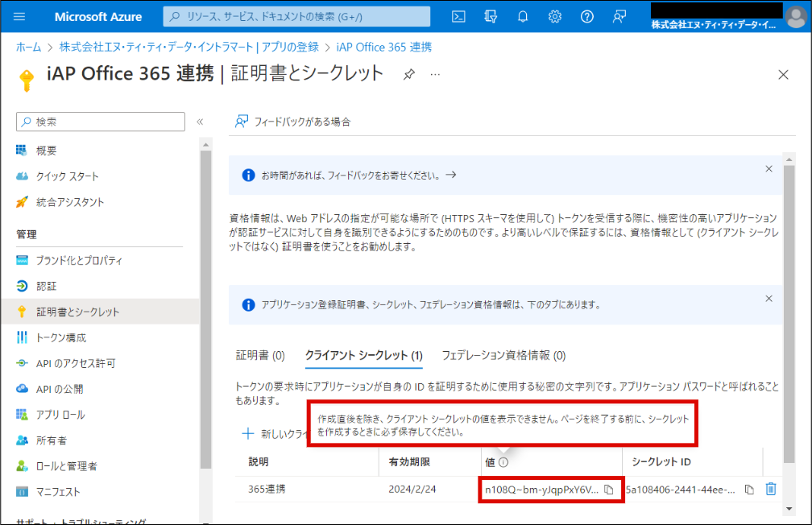Screen dimensions: 812x525
Task: Open the notifications bell
Action: click(x=523, y=16)
